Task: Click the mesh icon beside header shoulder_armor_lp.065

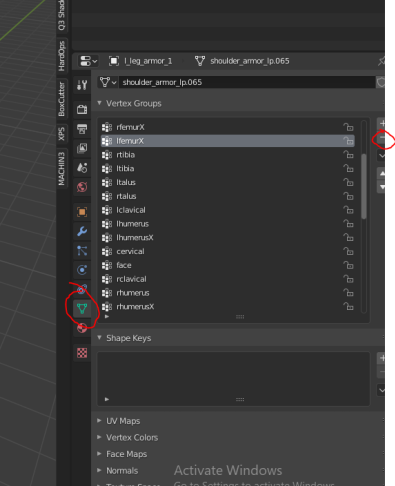Action: coord(200,61)
